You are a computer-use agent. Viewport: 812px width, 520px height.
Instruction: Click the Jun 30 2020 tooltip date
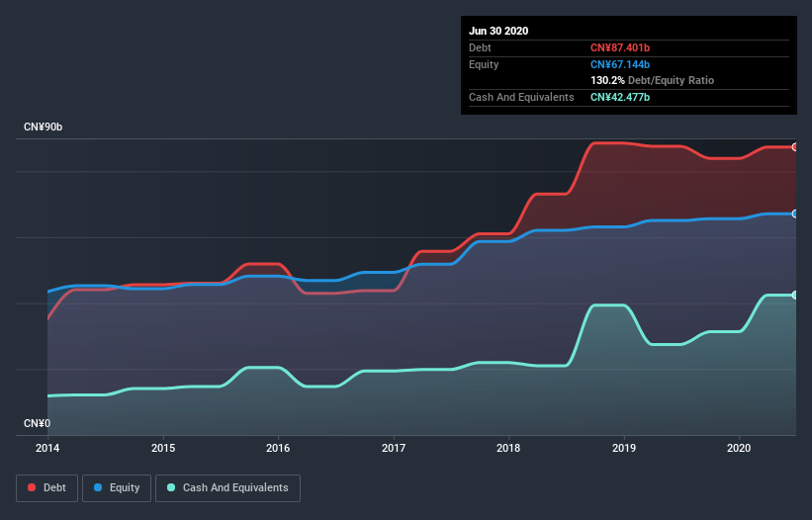498,31
